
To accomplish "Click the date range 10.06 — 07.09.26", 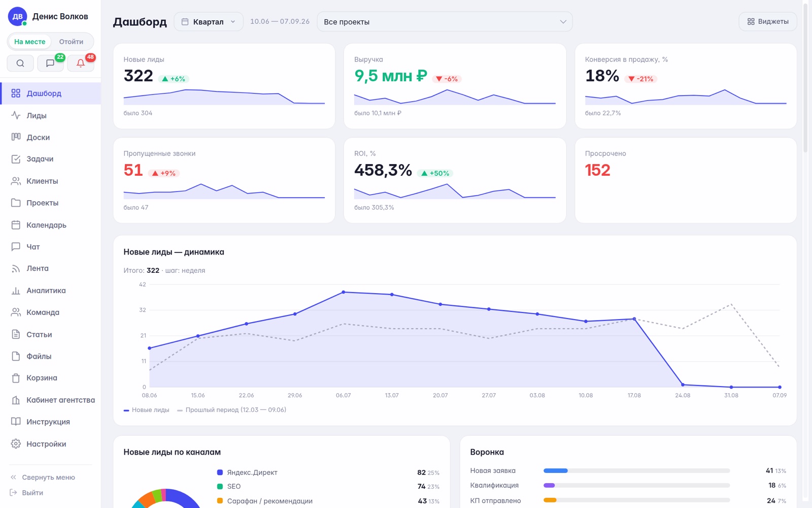I will pyautogui.click(x=280, y=21).
